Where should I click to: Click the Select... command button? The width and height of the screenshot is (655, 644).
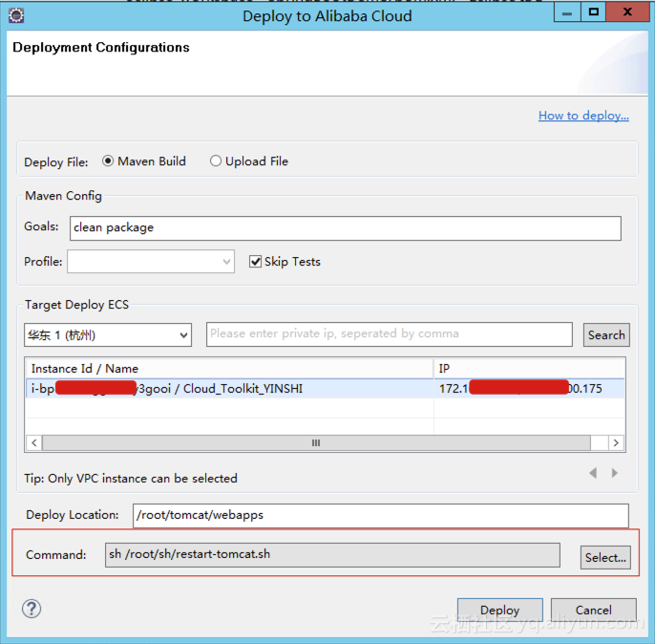pos(605,557)
